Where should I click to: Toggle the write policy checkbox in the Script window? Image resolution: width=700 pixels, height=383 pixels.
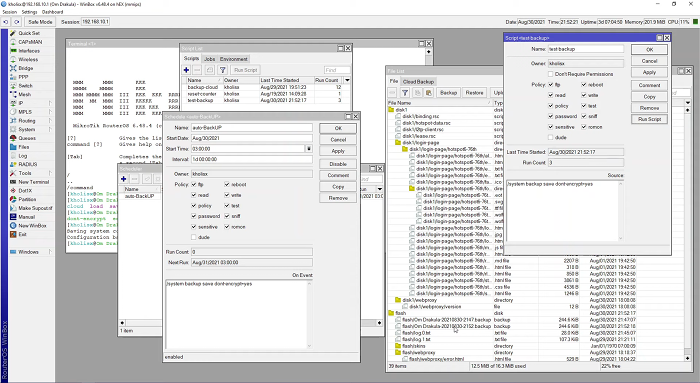[x=583, y=95]
